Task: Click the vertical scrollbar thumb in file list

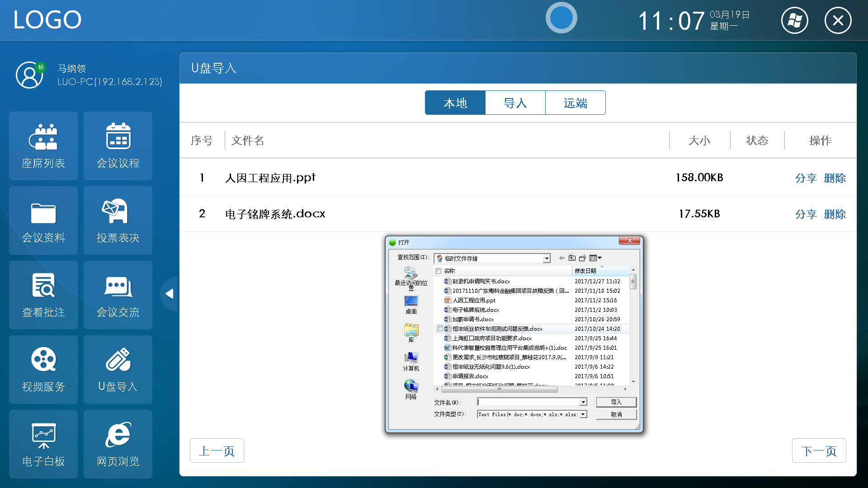Action: pyautogui.click(x=633, y=282)
